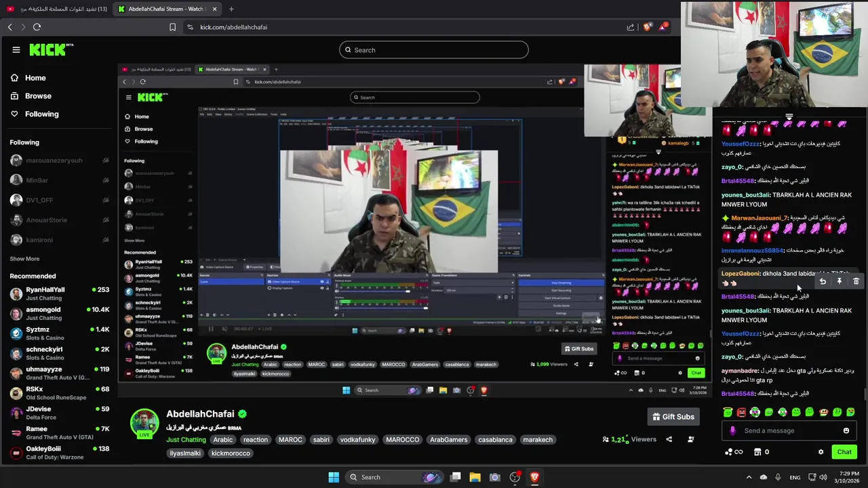This screenshot has height=488, width=868.
Task: Toggle notifications for DV1_OFF in Following
Action: point(106,200)
